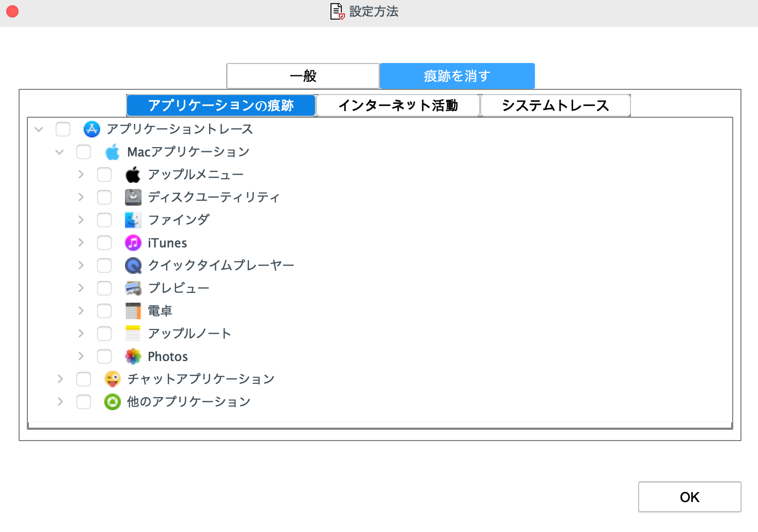Click the Preview app icon beside プレビュー
This screenshot has height=532, width=758.
click(133, 288)
